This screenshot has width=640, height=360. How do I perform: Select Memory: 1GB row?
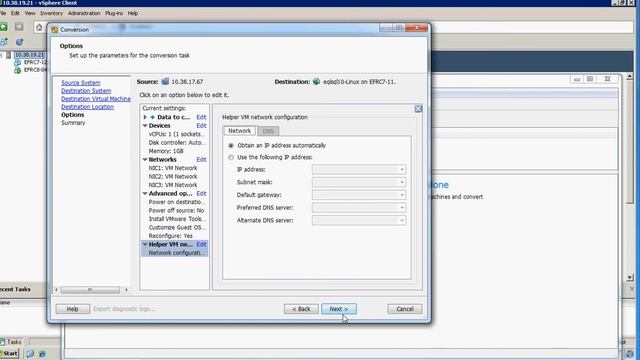(x=166, y=151)
